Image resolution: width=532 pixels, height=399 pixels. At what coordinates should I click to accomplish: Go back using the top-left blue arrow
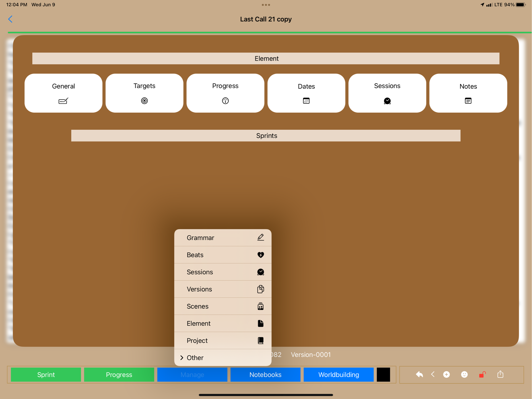10,19
